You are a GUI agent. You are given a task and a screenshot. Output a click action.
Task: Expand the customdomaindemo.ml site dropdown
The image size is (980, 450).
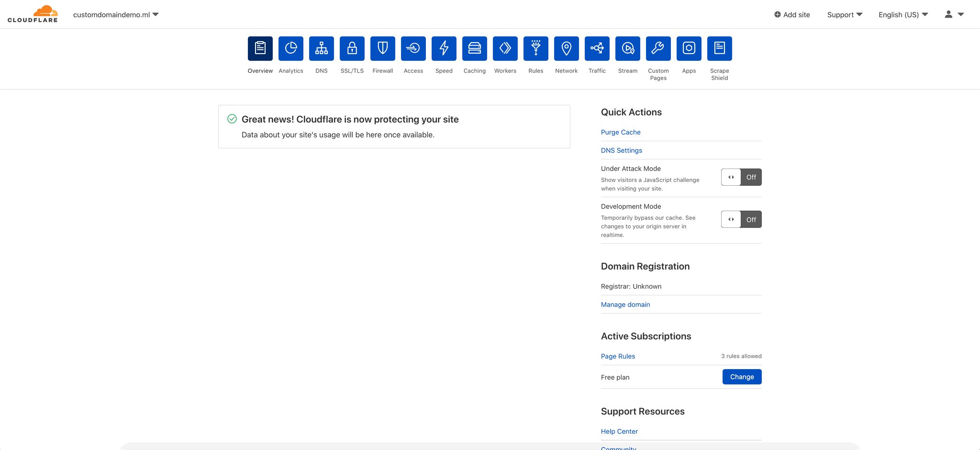[x=116, y=15]
